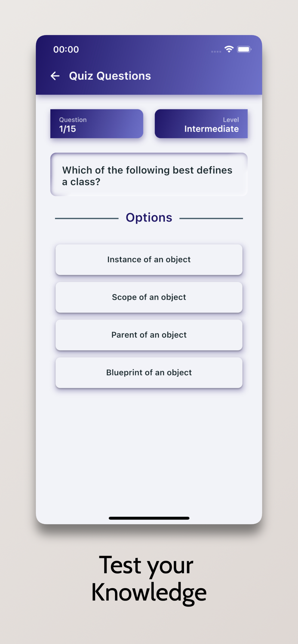Tap the cellular signal dots in status bar
Viewport: 298px width, 644px height.
(x=215, y=51)
